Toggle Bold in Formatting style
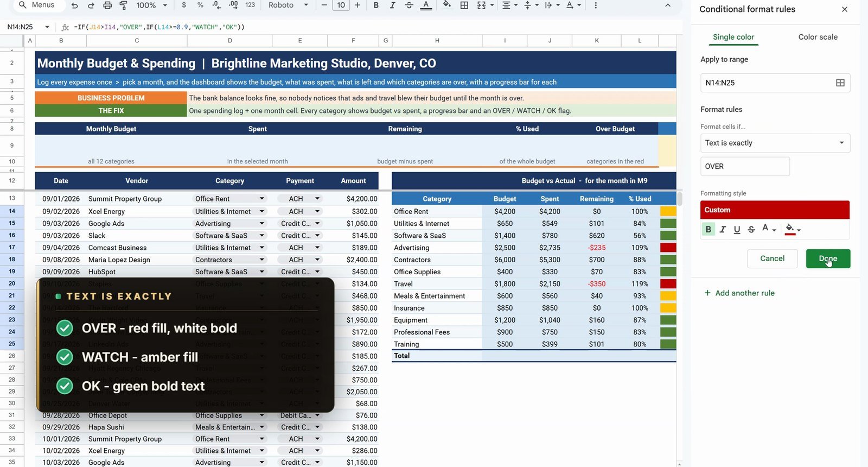Image resolution: width=868 pixels, height=467 pixels. point(708,229)
